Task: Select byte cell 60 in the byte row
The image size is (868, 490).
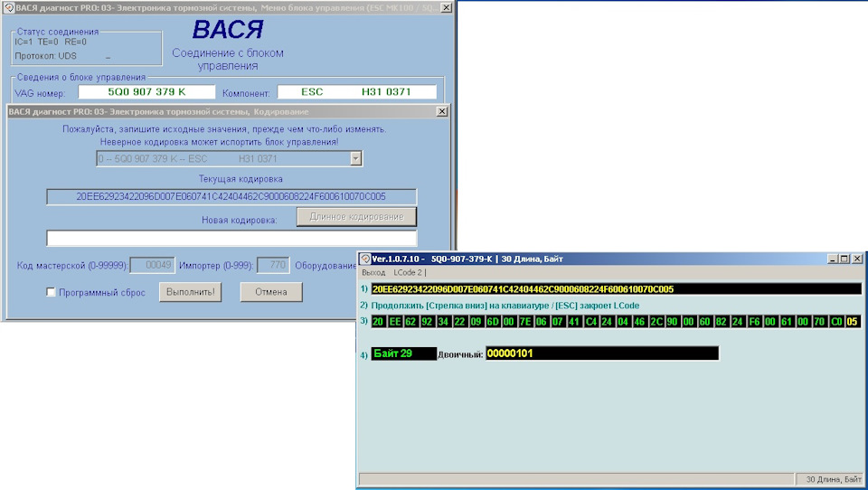Action: point(706,322)
